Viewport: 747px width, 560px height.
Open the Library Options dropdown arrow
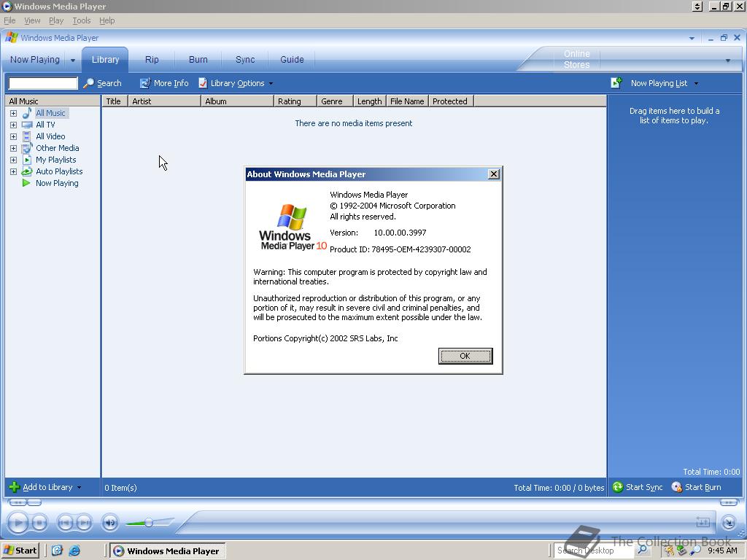click(x=271, y=83)
